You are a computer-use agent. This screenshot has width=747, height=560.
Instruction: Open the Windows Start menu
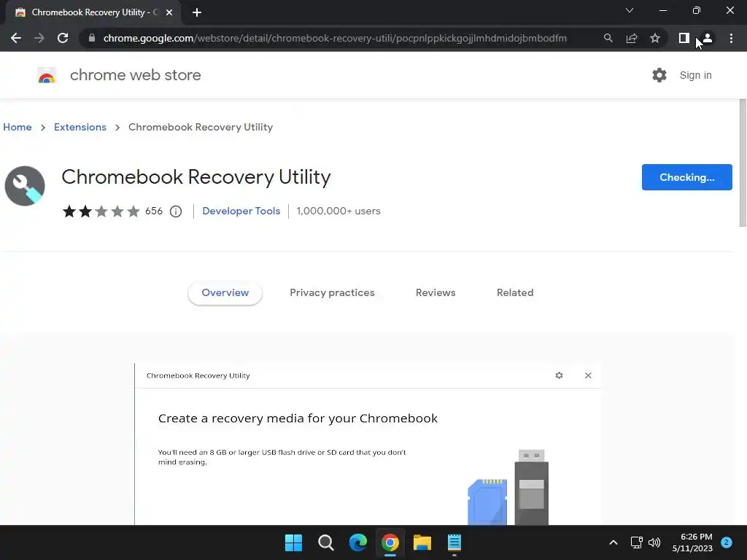point(293,542)
